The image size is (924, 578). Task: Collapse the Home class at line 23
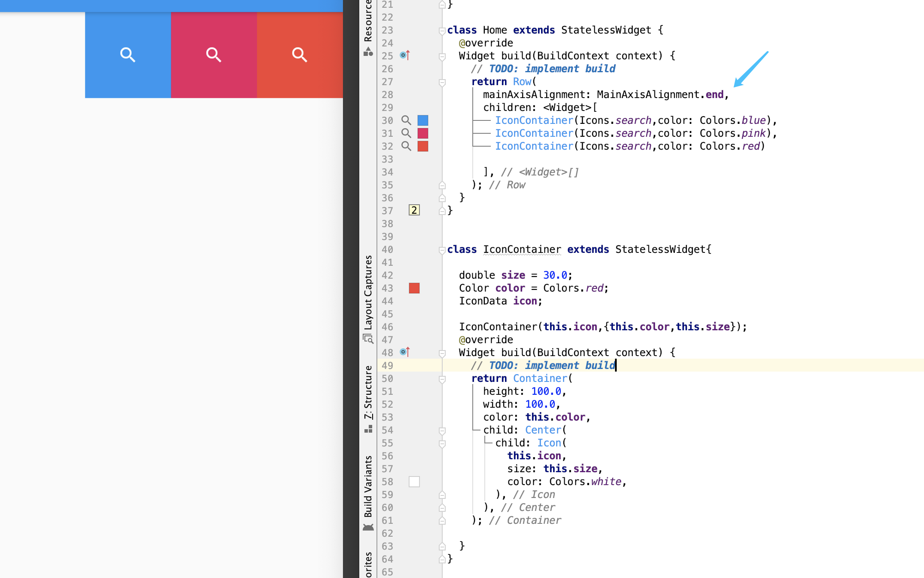442,31
